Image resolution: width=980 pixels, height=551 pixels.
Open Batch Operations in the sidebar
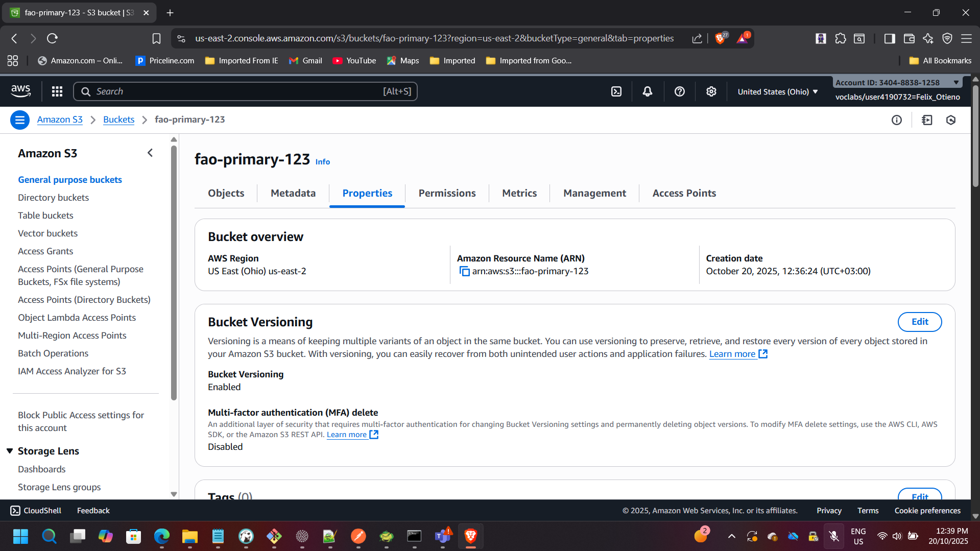click(53, 353)
